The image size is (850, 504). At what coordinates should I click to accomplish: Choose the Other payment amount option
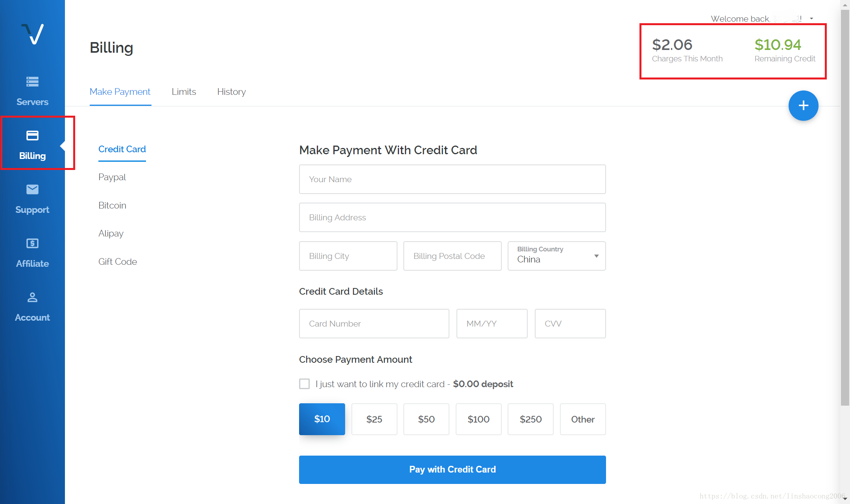pyautogui.click(x=582, y=419)
